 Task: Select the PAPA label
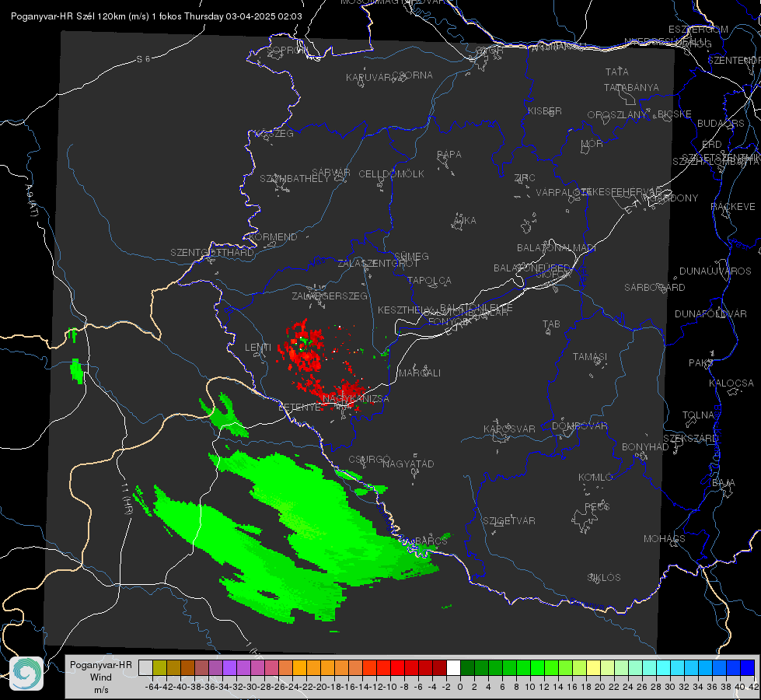pos(449,155)
